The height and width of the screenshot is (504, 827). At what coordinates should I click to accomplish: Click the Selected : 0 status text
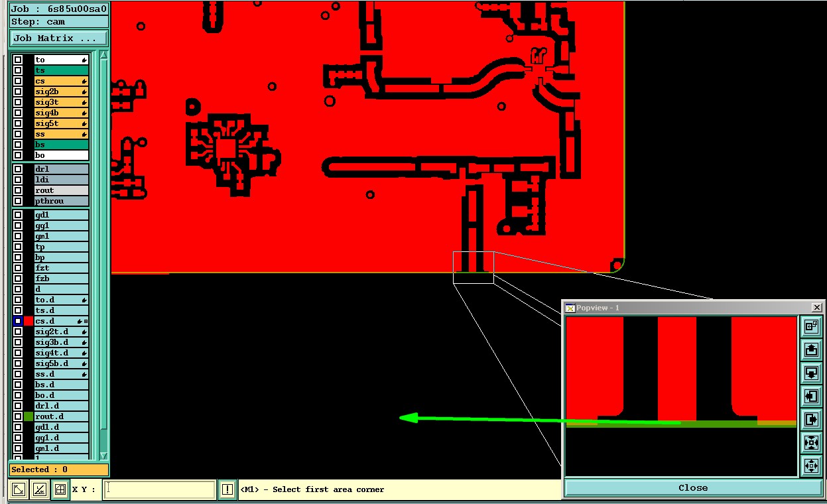tap(39, 470)
